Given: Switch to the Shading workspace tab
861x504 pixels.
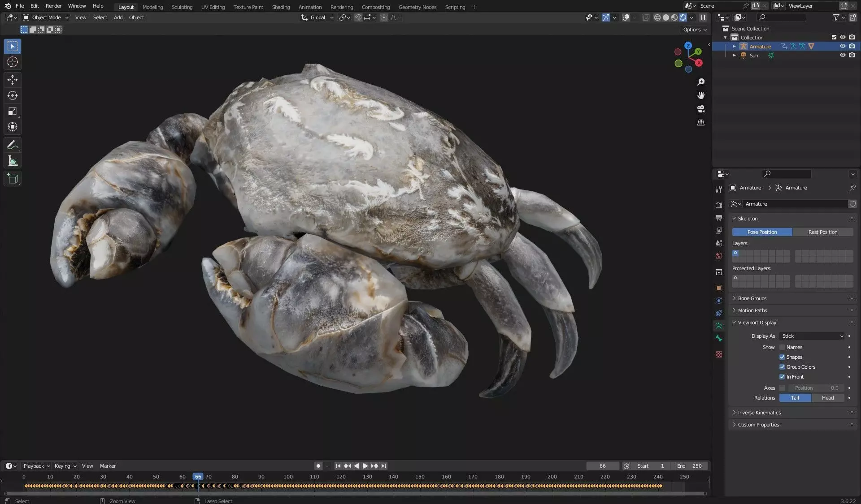Looking at the screenshot, I should tap(281, 7).
